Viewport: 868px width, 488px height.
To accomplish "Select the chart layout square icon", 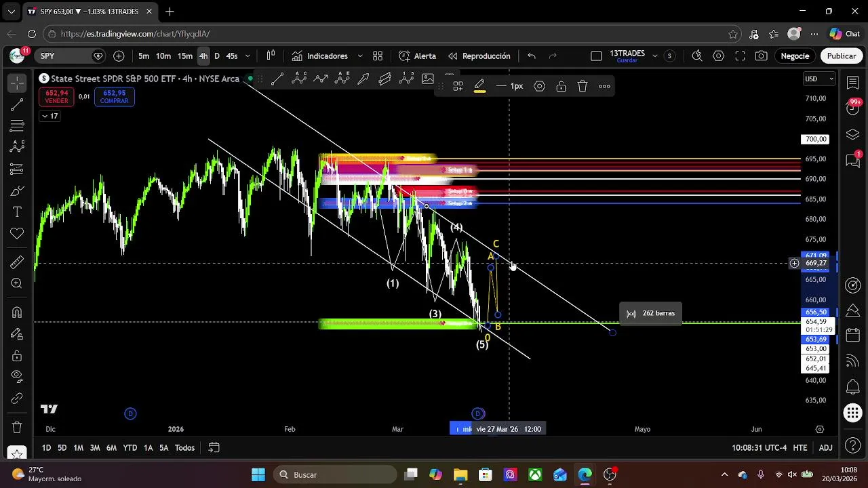I will [x=596, y=56].
